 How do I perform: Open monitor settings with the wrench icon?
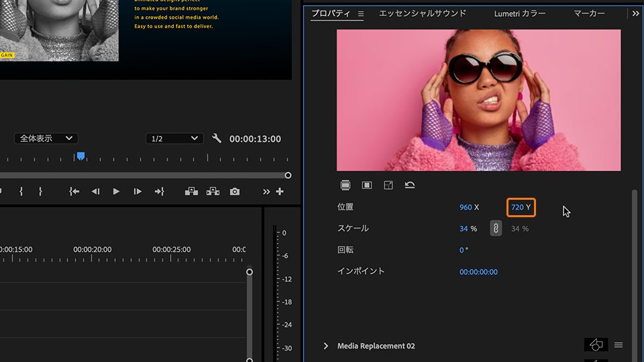216,139
